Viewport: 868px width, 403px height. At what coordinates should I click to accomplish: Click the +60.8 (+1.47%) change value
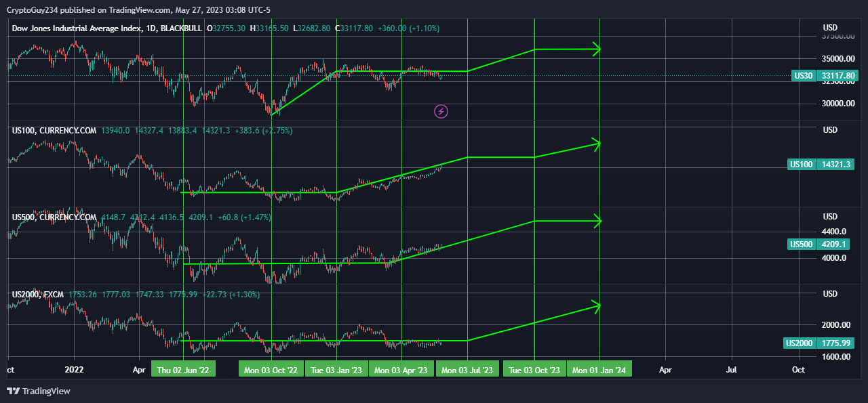(x=245, y=217)
